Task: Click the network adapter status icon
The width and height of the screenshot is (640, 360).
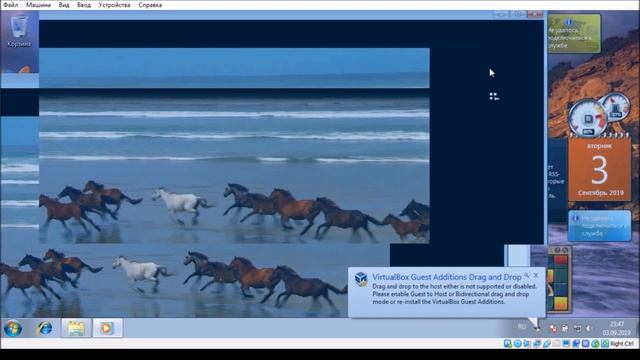Action: point(537,344)
